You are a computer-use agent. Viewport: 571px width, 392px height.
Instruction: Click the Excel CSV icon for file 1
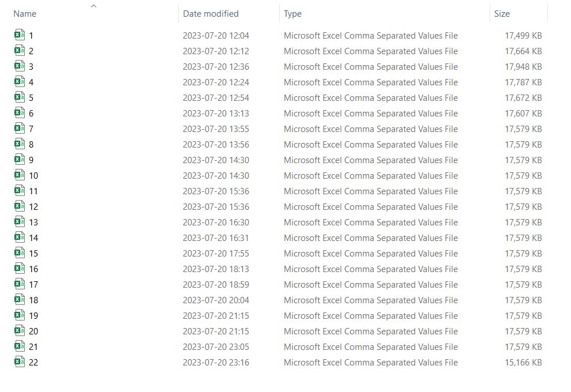(x=20, y=35)
